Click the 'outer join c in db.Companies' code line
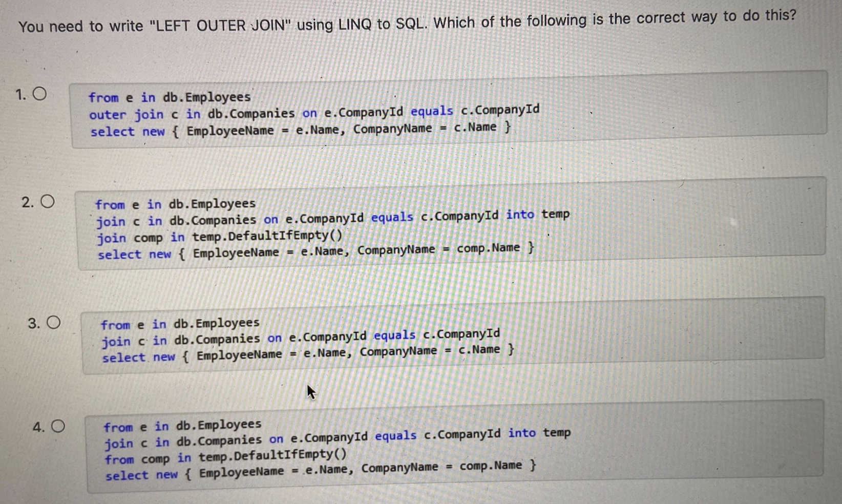842x504 pixels. tap(314, 112)
